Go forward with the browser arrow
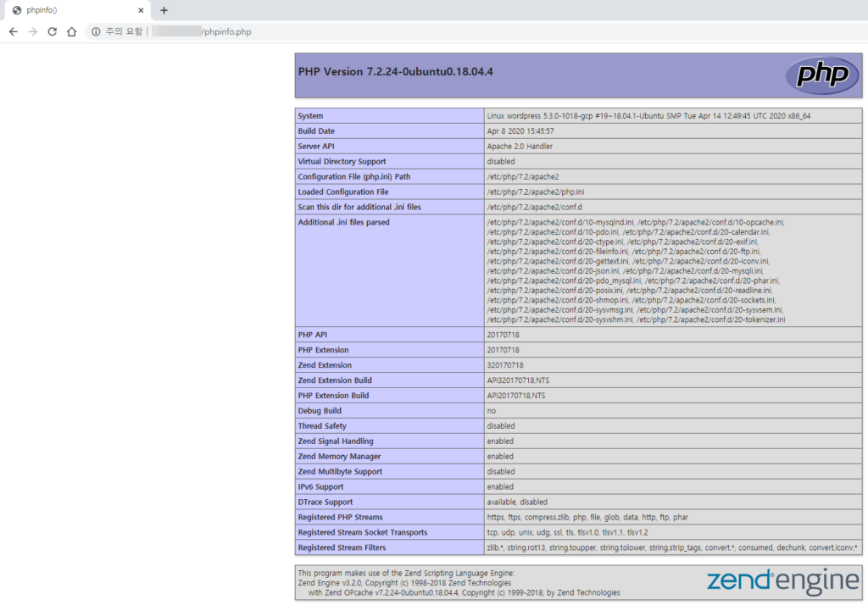 click(33, 31)
